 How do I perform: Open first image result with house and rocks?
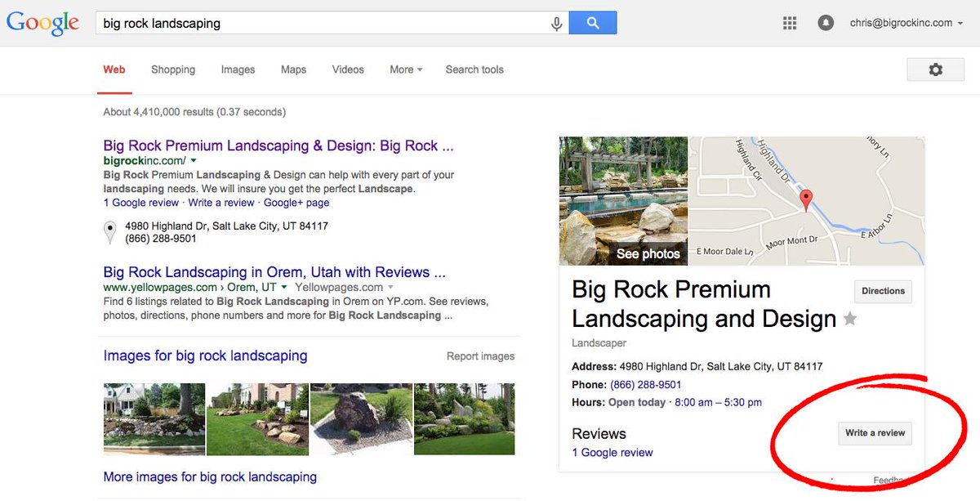pos(154,419)
